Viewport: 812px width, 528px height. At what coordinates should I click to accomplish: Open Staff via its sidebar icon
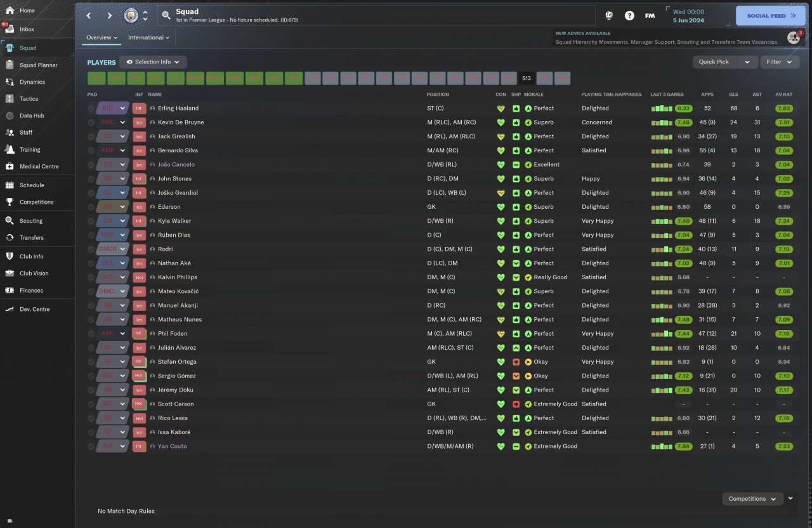(10, 133)
